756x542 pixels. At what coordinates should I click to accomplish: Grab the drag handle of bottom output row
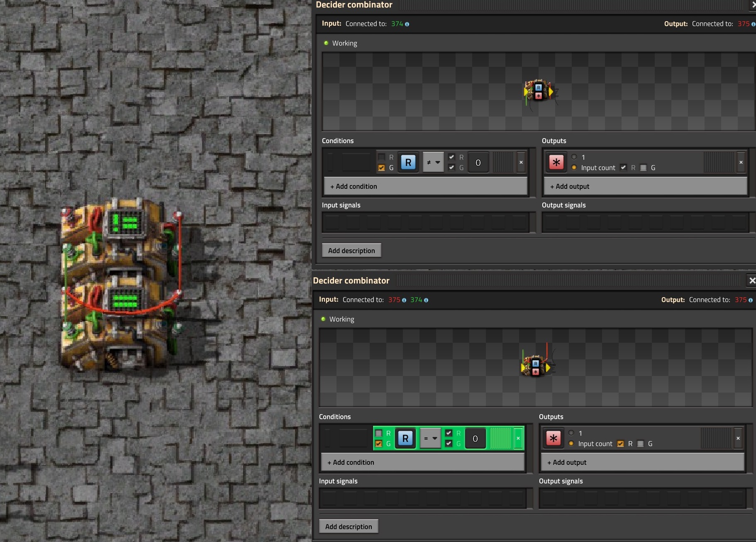(x=716, y=438)
